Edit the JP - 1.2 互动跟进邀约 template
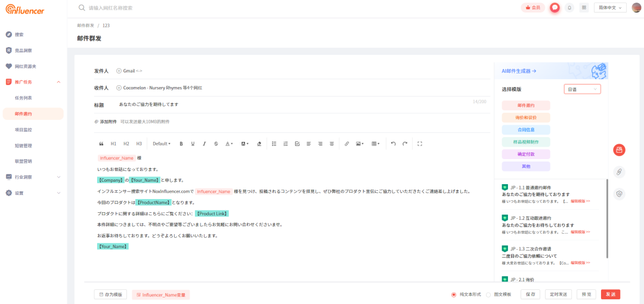644x304 pixels. (580, 232)
